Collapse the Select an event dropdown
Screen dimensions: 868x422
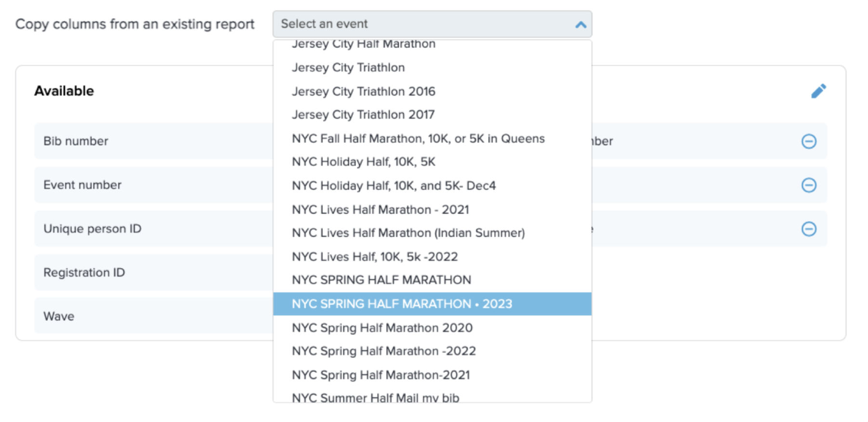pyautogui.click(x=432, y=24)
